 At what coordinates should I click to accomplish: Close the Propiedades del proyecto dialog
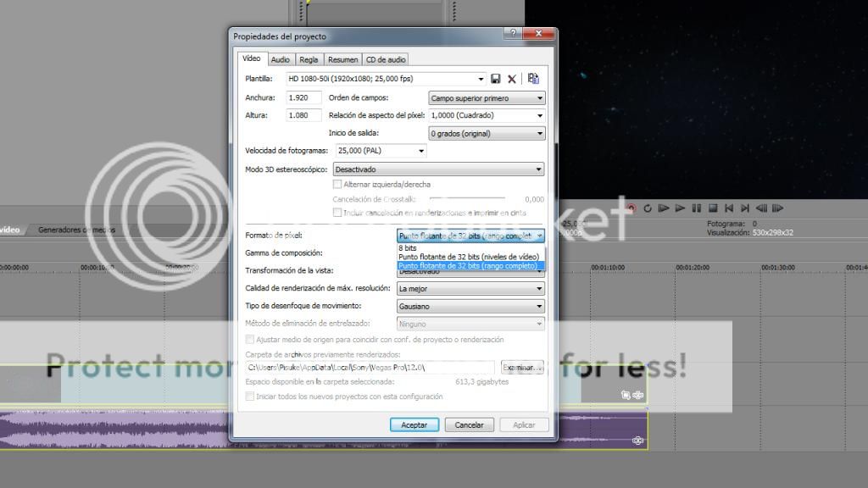(538, 33)
